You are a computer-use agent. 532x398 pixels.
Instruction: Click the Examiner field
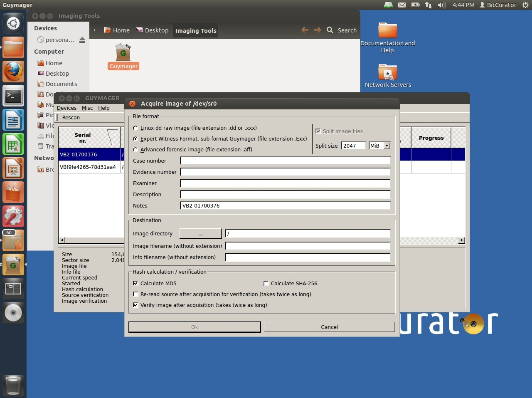tap(286, 183)
